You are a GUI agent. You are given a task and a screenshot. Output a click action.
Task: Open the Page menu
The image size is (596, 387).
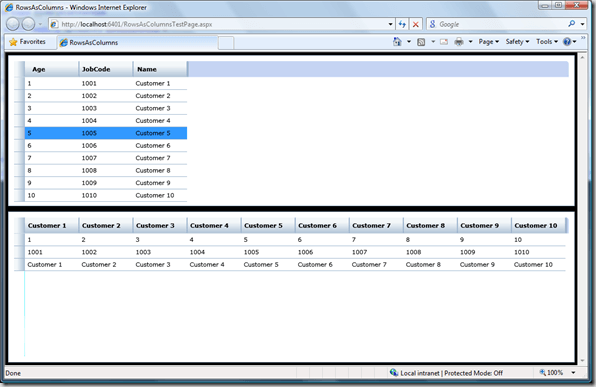(488, 42)
